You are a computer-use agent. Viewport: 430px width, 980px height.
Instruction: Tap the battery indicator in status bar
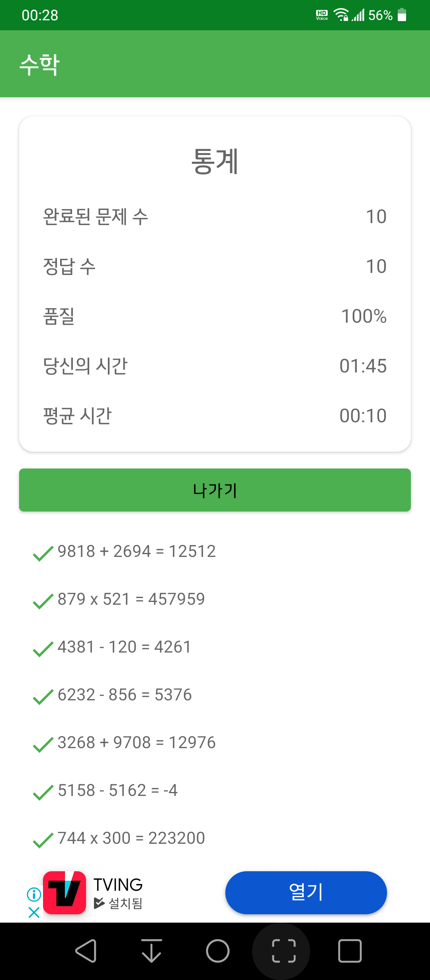pyautogui.click(x=402, y=15)
